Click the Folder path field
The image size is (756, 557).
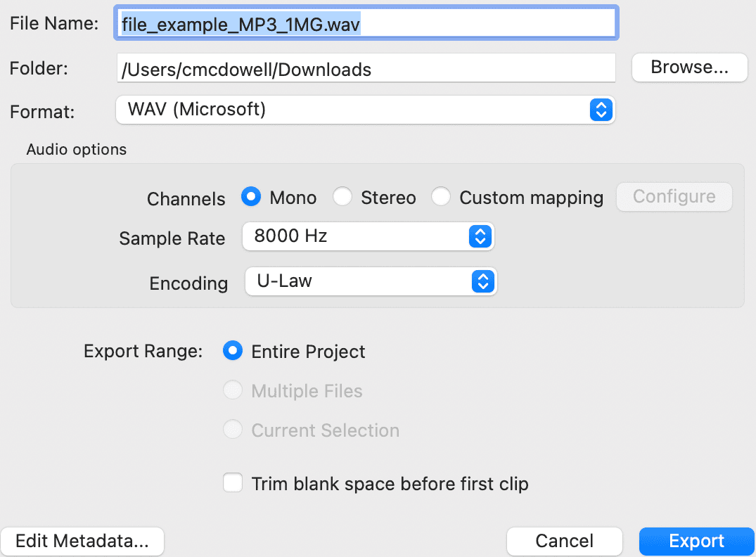click(x=366, y=68)
